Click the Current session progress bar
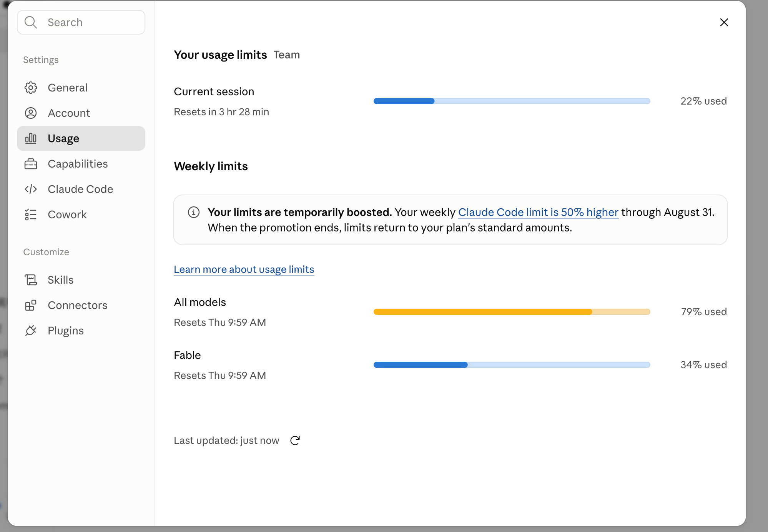This screenshot has height=532, width=768. [512, 101]
